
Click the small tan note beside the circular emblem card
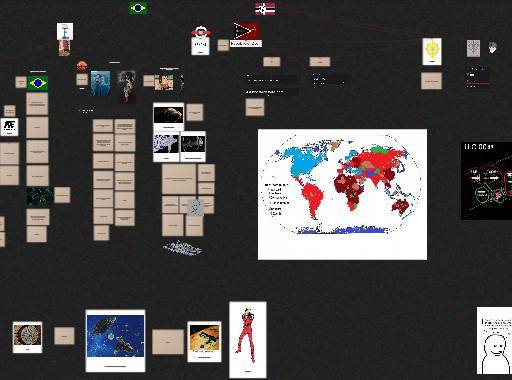[x=223, y=45]
